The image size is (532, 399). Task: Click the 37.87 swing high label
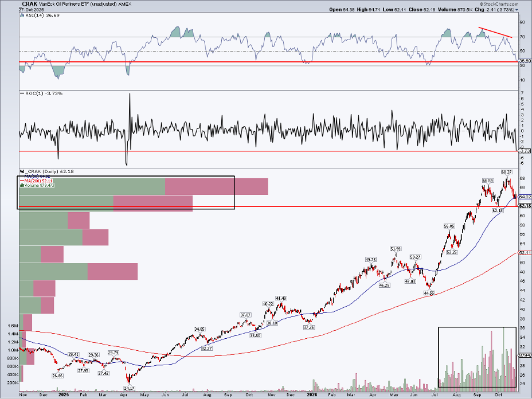click(245, 315)
